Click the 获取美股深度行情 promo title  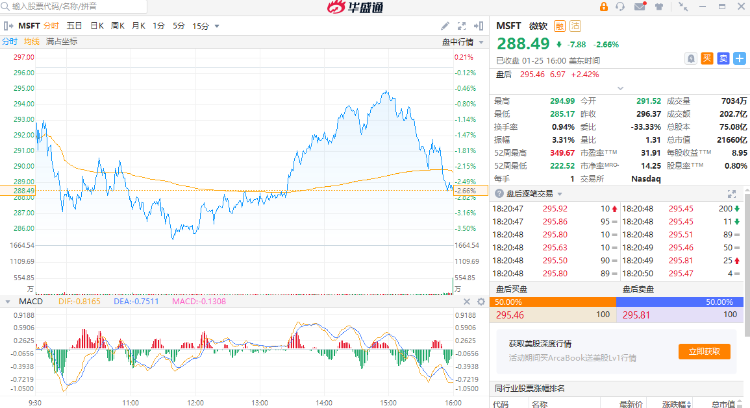540,344
